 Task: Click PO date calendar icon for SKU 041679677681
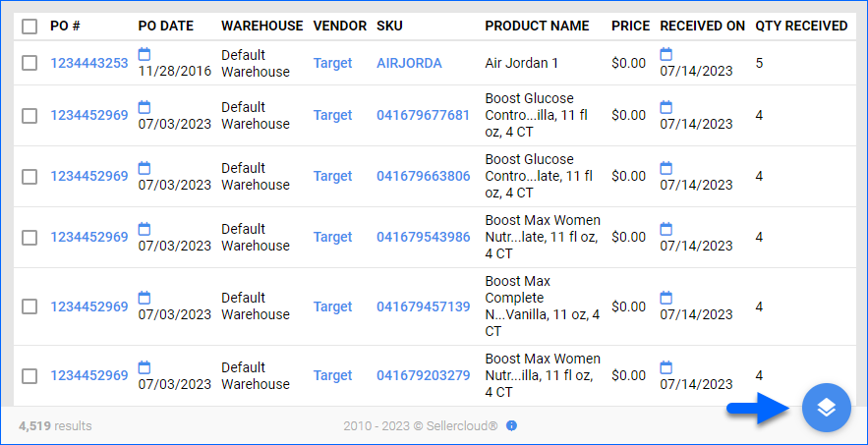[x=145, y=107]
